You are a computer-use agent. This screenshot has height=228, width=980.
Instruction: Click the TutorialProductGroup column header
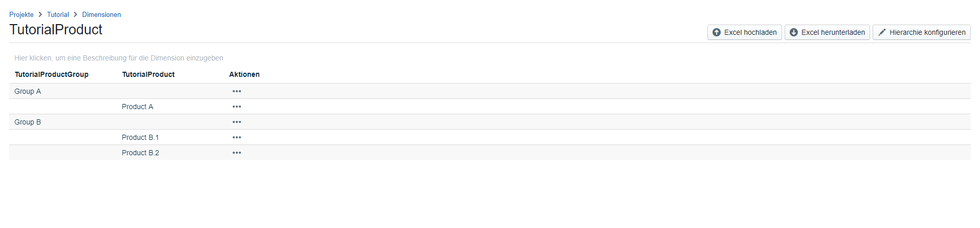point(52,74)
